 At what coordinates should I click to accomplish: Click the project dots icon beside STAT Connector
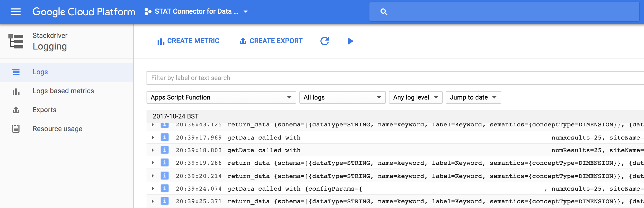pos(148,12)
